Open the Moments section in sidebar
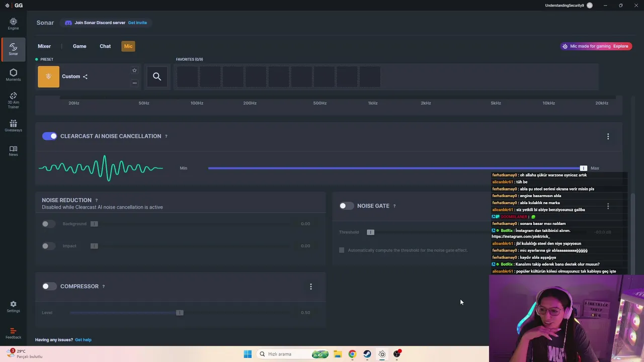 coord(13,75)
